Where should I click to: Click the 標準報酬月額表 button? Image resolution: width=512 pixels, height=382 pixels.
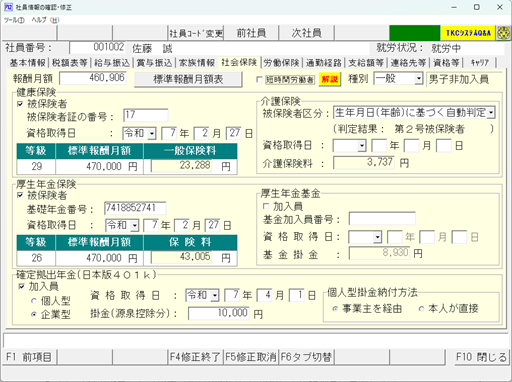(188, 80)
